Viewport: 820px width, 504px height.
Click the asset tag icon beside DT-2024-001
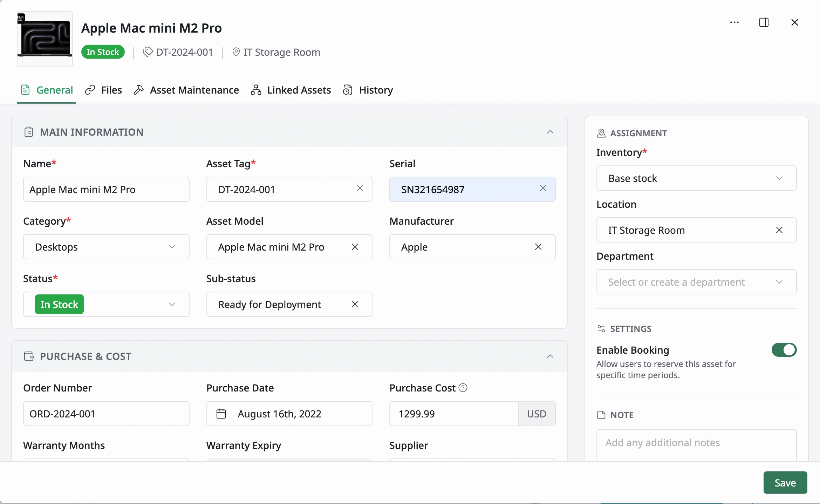(148, 52)
